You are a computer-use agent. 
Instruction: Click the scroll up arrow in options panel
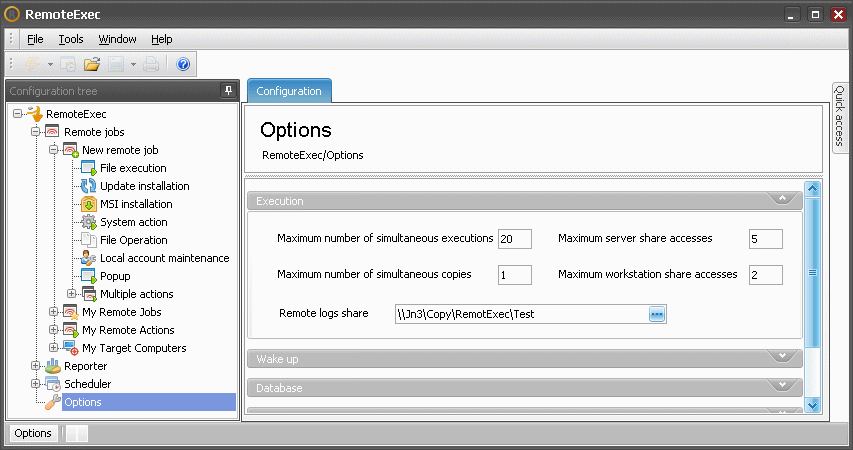tap(812, 189)
